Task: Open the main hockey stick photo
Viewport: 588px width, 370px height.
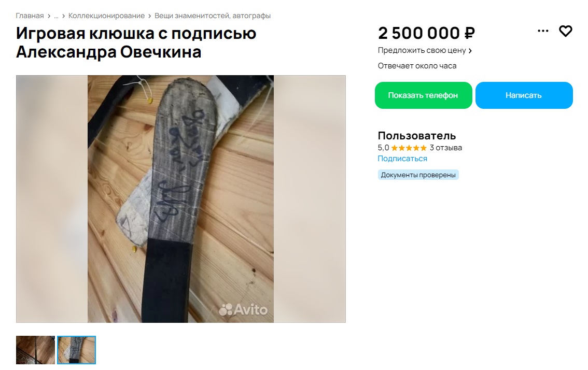Action: pyautogui.click(x=181, y=198)
